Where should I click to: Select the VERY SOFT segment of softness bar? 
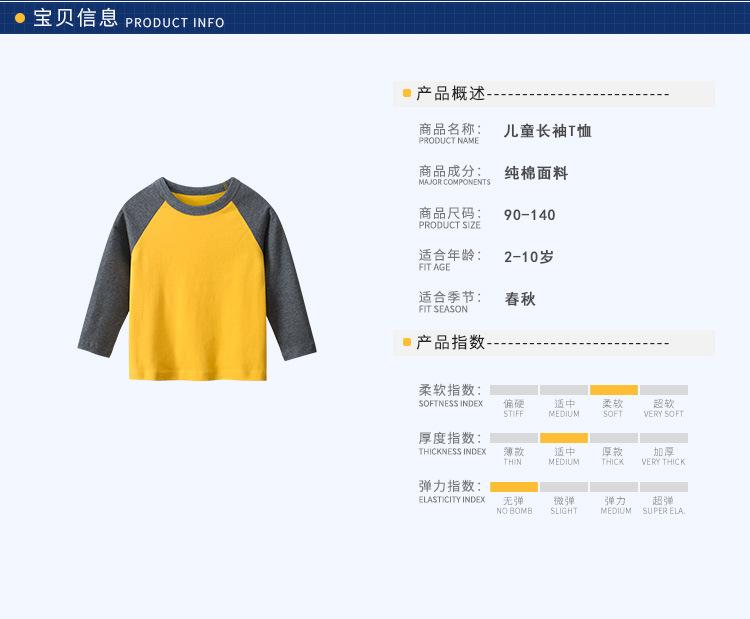point(664,390)
